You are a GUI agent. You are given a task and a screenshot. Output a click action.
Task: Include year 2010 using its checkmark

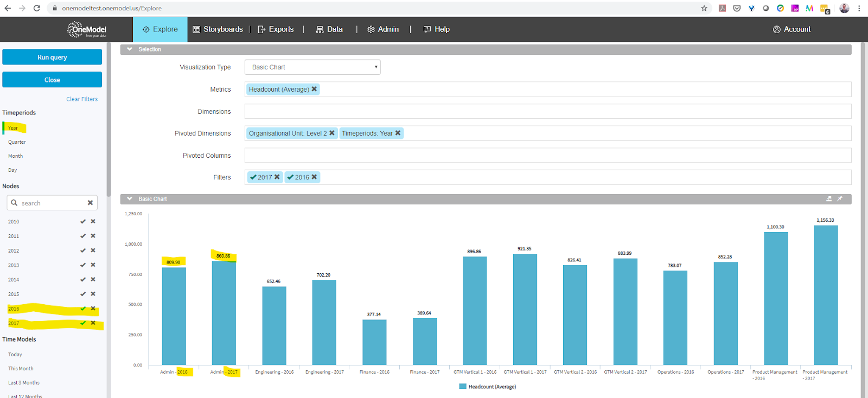pyautogui.click(x=83, y=221)
